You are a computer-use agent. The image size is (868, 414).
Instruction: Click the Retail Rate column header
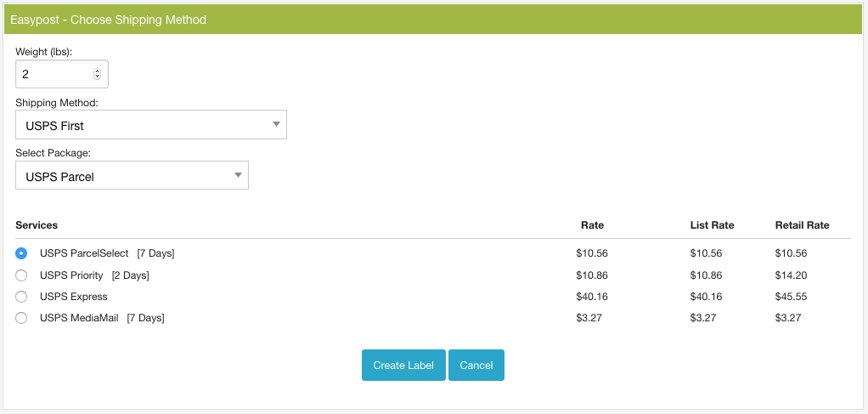pos(802,225)
